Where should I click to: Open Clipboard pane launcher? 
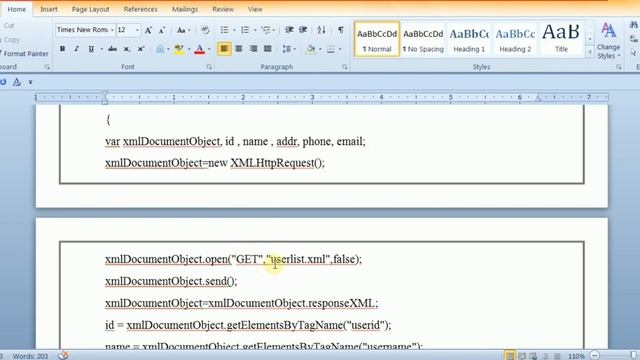point(47,67)
